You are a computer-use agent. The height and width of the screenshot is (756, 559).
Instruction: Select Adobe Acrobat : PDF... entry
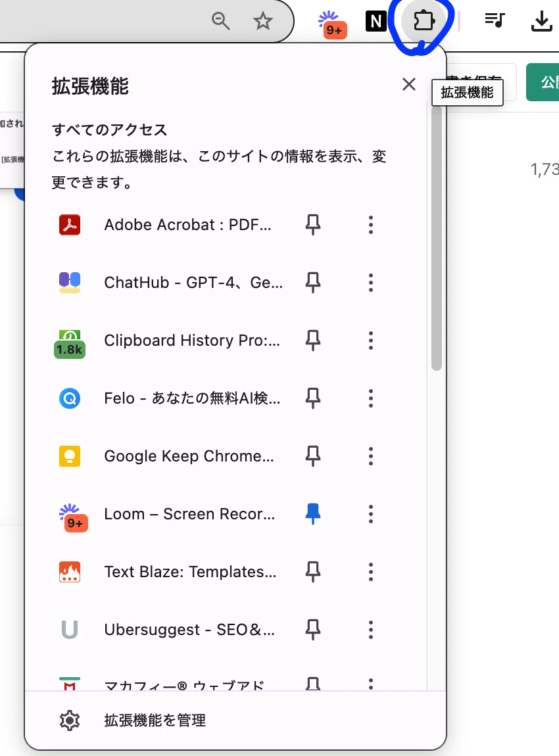point(187,225)
